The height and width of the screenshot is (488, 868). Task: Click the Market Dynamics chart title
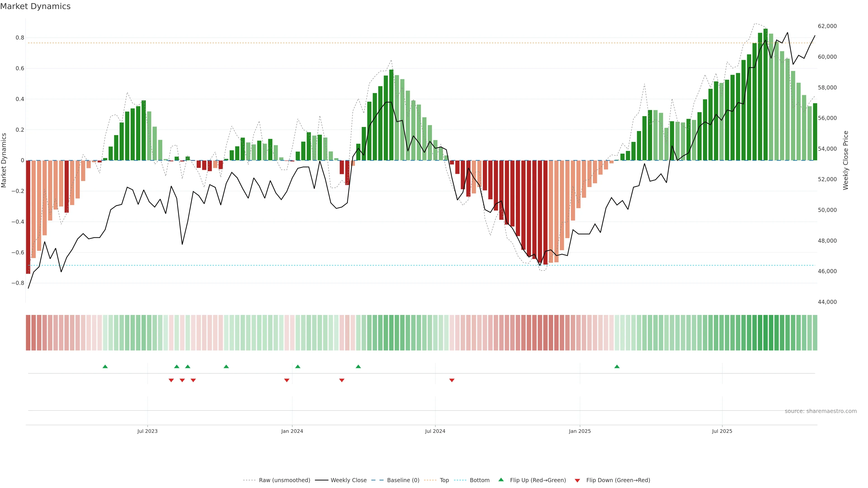pyautogui.click(x=35, y=6)
